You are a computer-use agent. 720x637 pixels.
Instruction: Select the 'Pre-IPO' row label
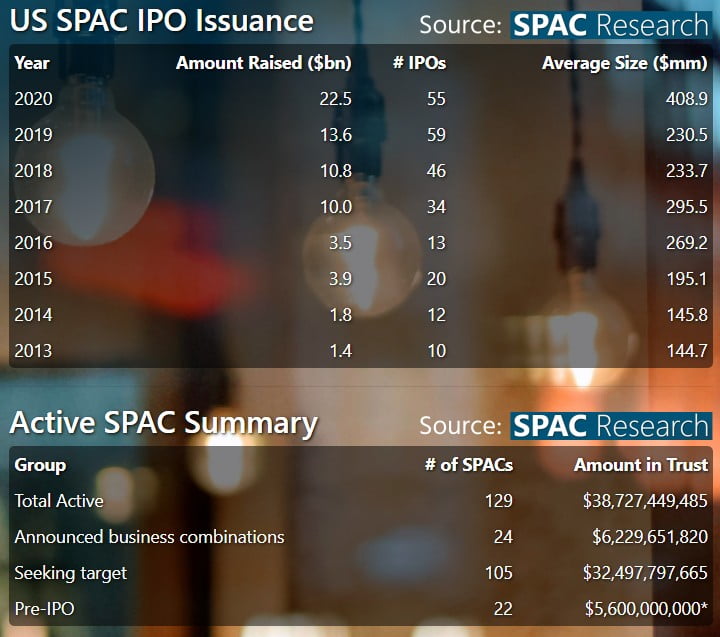tap(46, 609)
